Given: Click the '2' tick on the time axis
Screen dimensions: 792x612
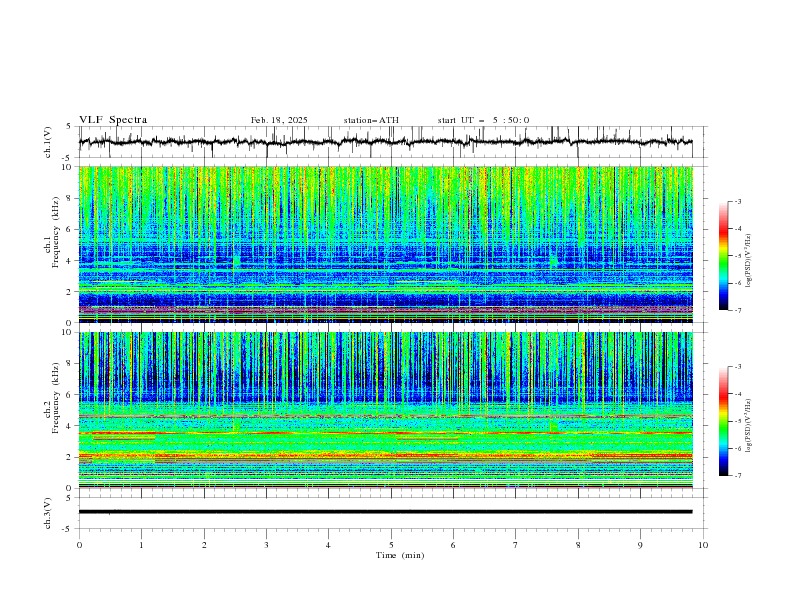Looking at the screenshot, I should pyautogui.click(x=204, y=545).
